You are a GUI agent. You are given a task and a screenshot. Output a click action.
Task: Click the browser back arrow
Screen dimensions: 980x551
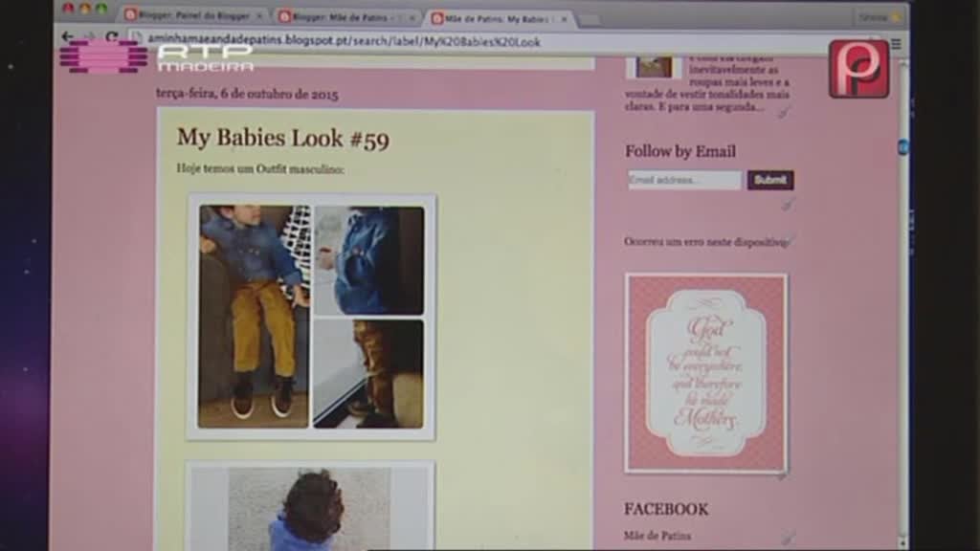point(67,36)
